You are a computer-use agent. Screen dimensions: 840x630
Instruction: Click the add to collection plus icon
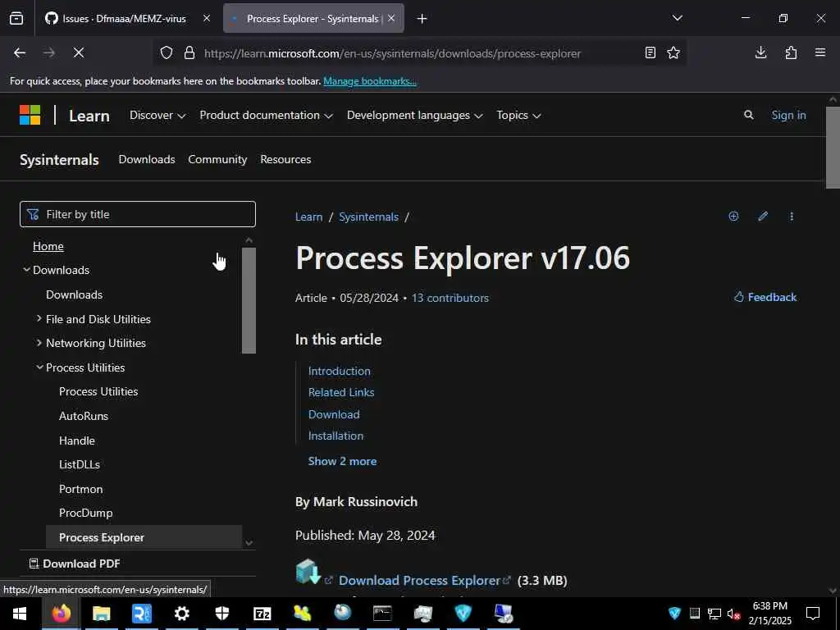click(x=733, y=217)
